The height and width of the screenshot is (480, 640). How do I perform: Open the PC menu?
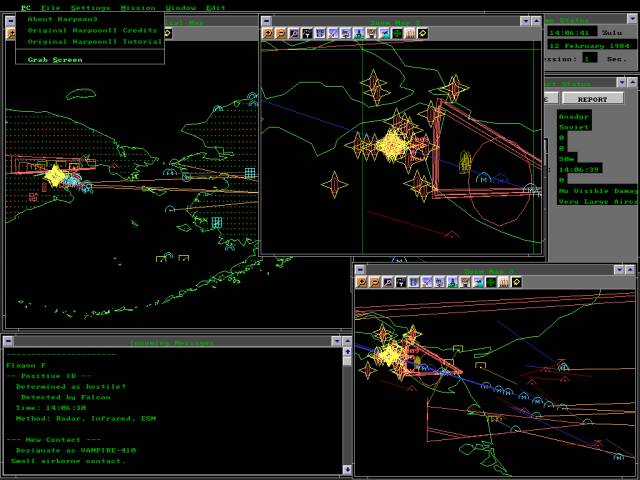point(26,8)
